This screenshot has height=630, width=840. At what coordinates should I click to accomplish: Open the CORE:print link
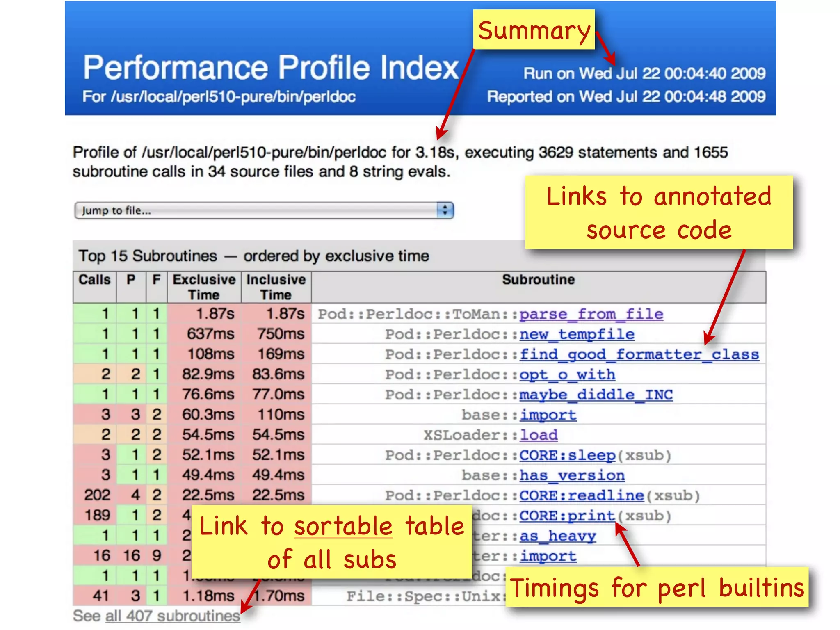pyautogui.click(x=567, y=516)
